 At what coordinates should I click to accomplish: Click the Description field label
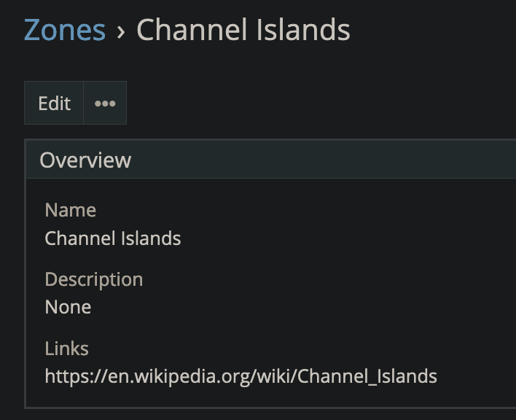pos(93,279)
